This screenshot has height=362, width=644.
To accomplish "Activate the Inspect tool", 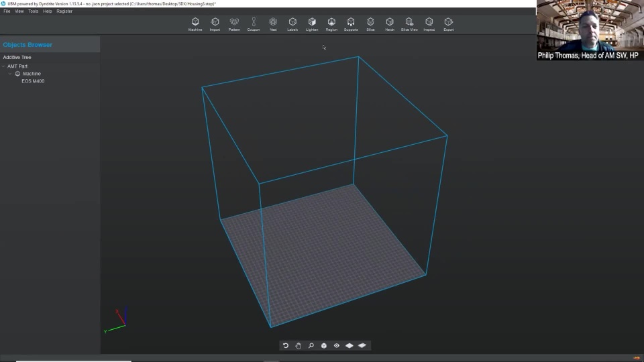I will (429, 24).
